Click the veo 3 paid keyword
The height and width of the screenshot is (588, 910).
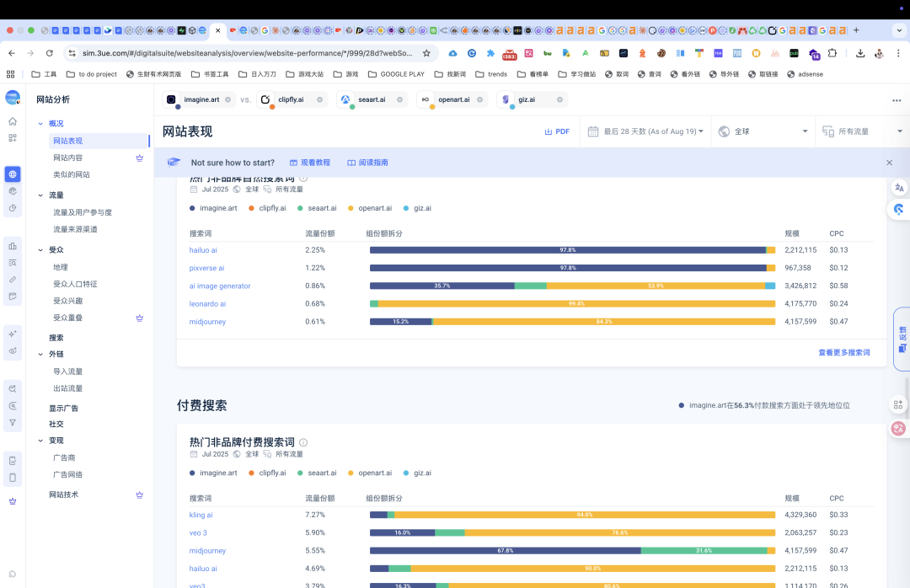point(198,533)
